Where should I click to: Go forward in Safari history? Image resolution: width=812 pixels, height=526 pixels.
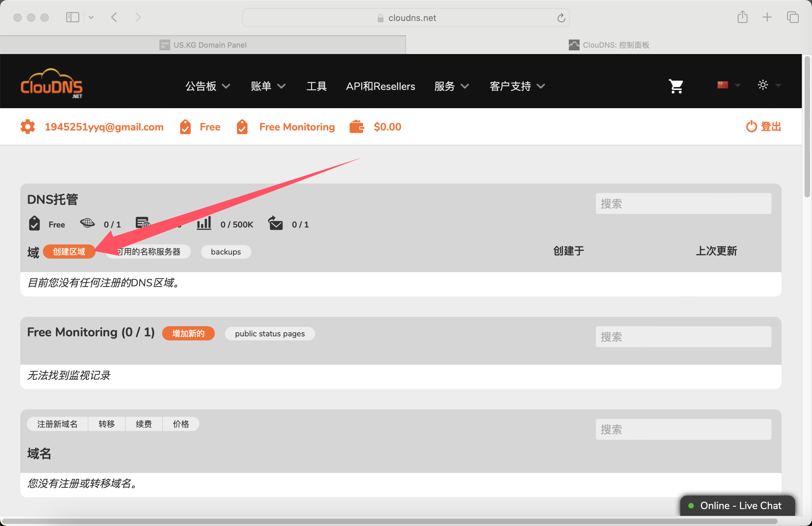(x=137, y=18)
